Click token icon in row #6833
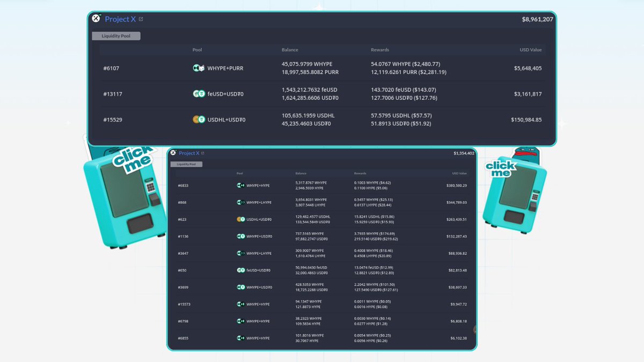Image resolution: width=644 pixels, height=362 pixels. 241,186
